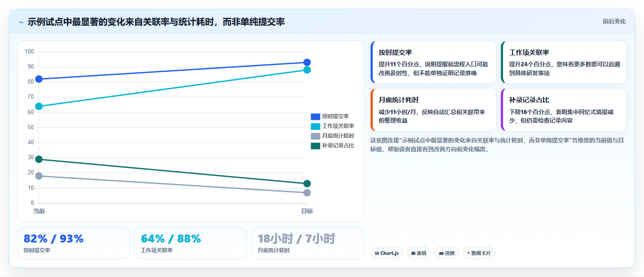Click the 表格 tag
The width and height of the screenshot is (644, 277).
[418, 253]
